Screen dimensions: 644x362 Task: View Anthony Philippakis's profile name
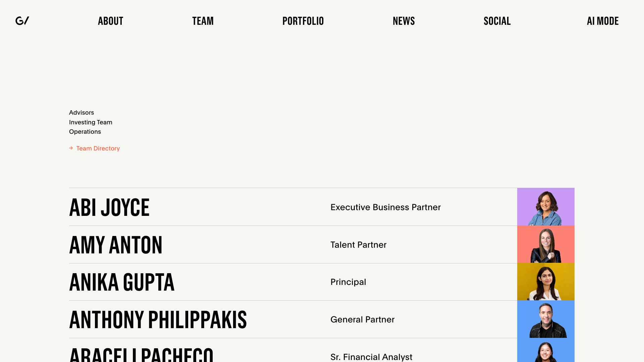158,320
